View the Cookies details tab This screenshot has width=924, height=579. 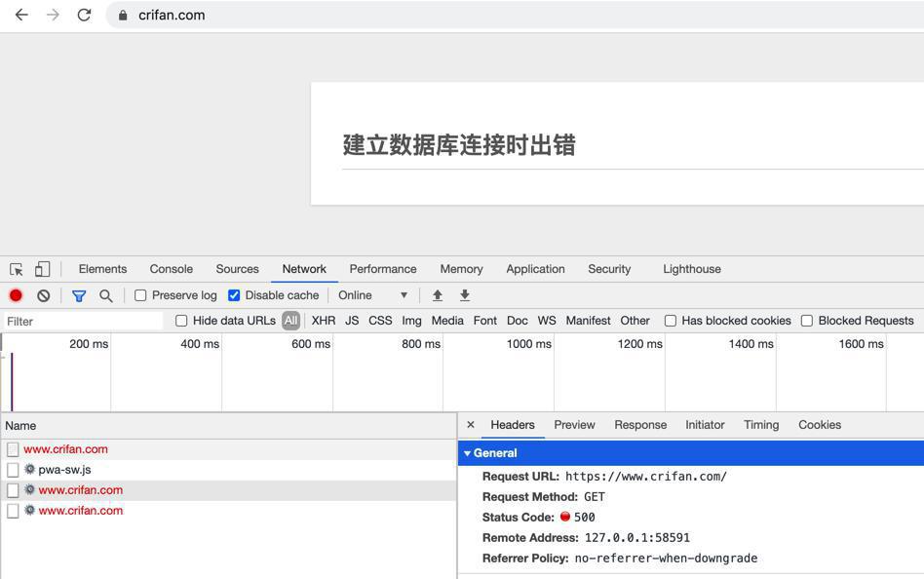point(820,425)
